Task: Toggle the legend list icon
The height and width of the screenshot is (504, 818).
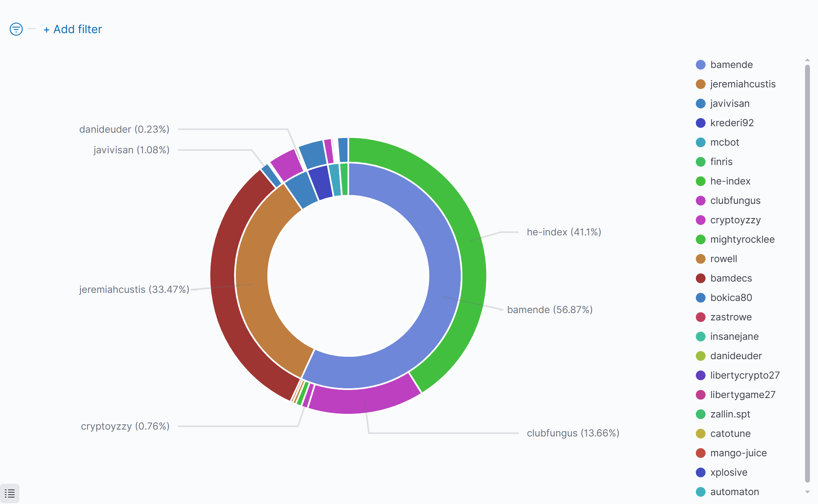Action: pos(10,493)
